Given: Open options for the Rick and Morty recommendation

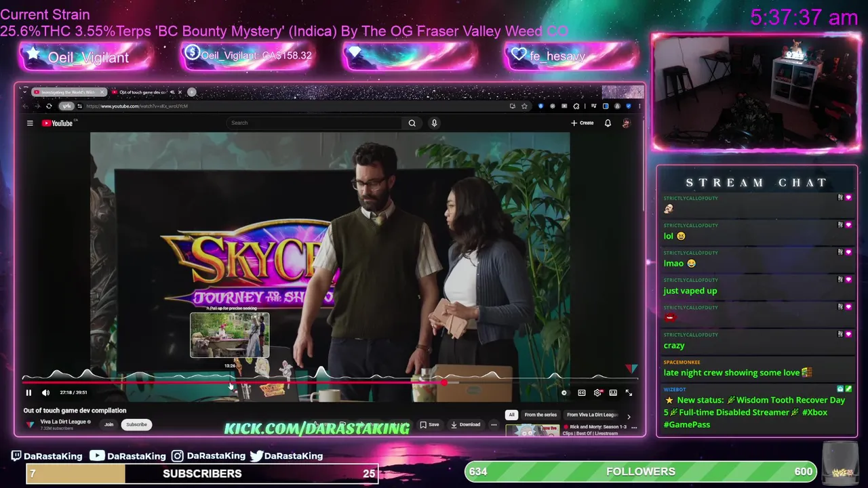Looking at the screenshot, I should (x=634, y=428).
